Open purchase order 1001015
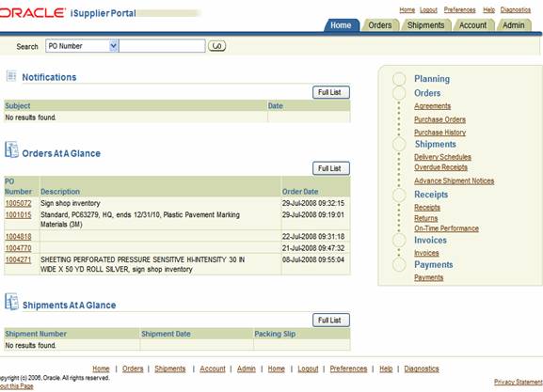The width and height of the screenshot is (543, 392). click(19, 215)
